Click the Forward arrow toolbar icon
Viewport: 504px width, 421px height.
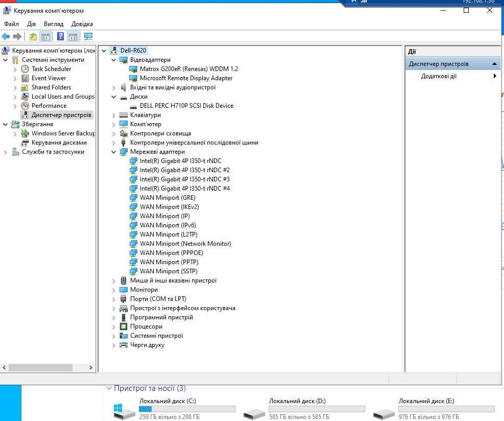[x=17, y=37]
